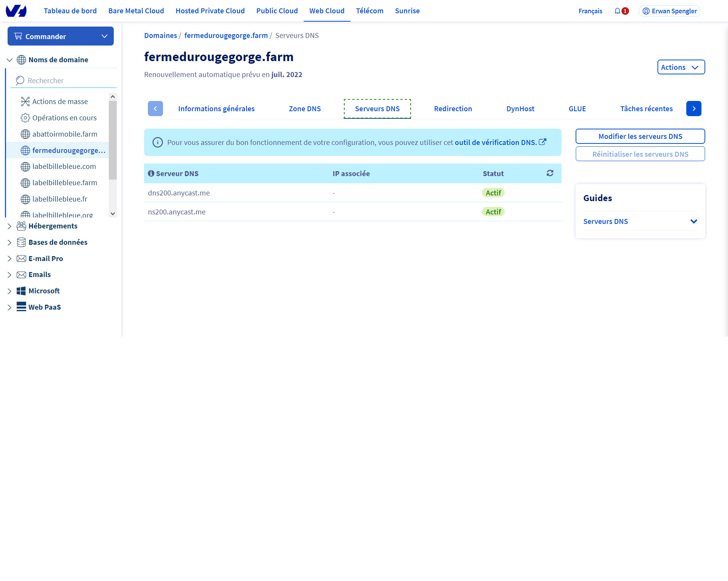The image size is (728, 581).
Task: Open the Sunrise section
Action: pos(407,11)
